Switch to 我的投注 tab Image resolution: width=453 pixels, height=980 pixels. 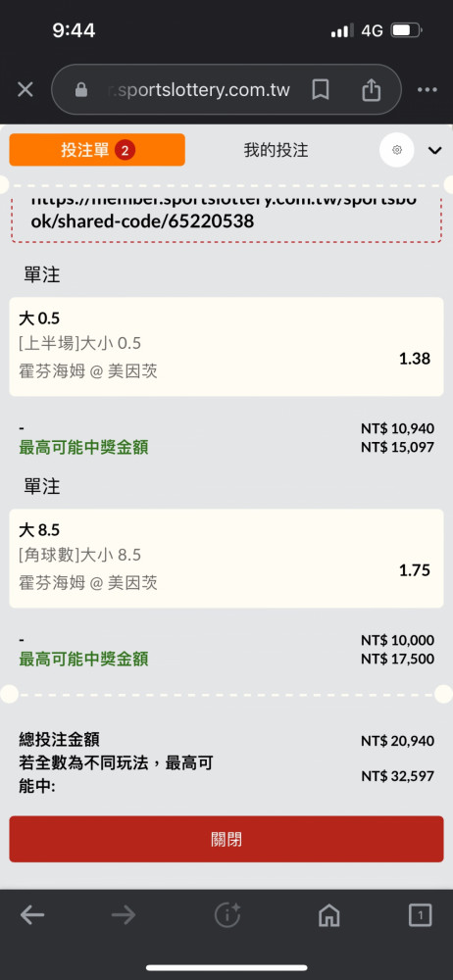[x=276, y=150]
